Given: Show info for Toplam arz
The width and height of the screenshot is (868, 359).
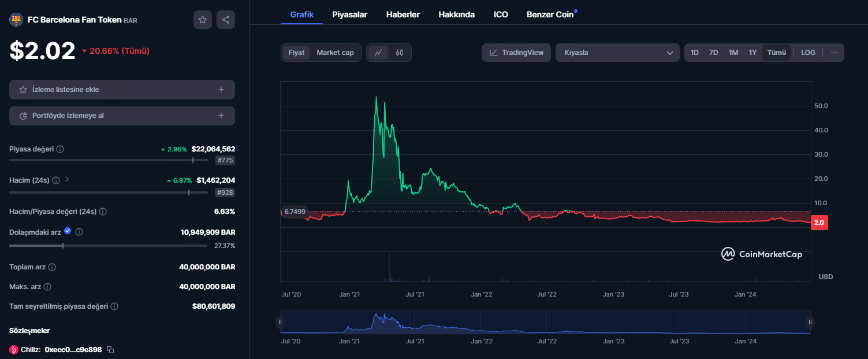Looking at the screenshot, I should point(52,267).
